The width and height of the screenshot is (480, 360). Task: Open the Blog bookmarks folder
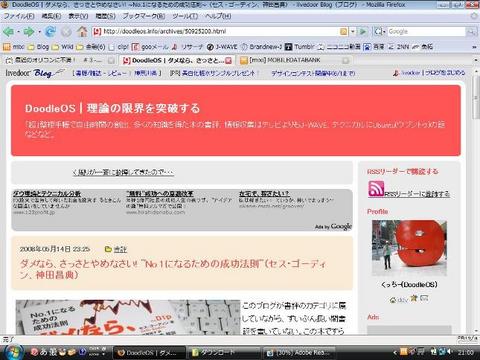[x=38, y=47]
